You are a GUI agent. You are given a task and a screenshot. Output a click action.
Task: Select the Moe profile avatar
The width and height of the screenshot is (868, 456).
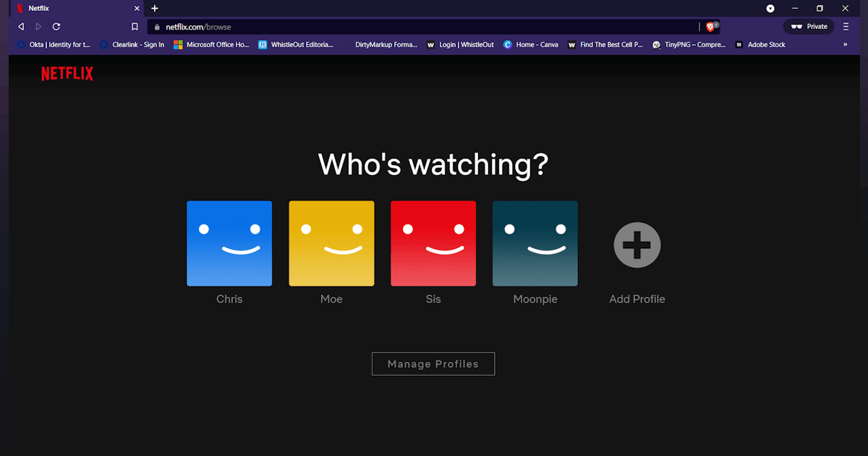[331, 243]
